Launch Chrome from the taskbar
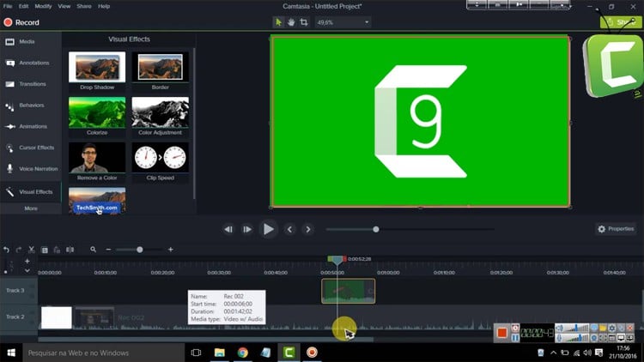644x362 pixels. tap(243, 352)
